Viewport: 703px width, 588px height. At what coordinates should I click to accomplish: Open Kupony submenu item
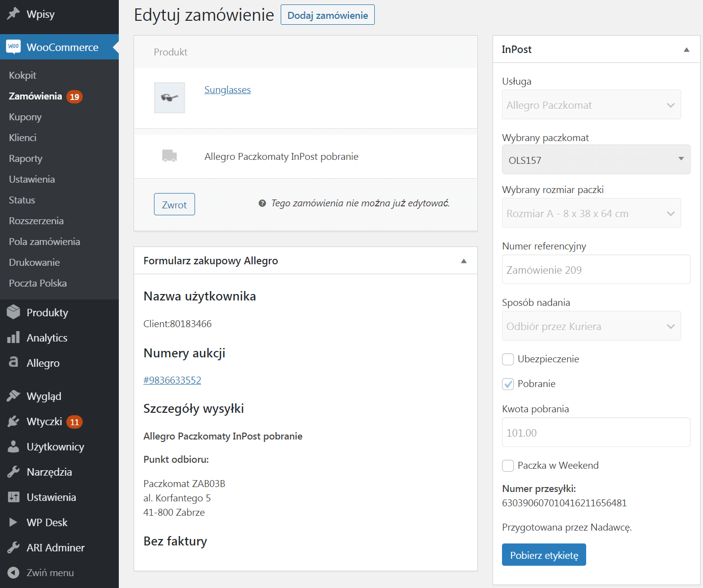pos(25,117)
